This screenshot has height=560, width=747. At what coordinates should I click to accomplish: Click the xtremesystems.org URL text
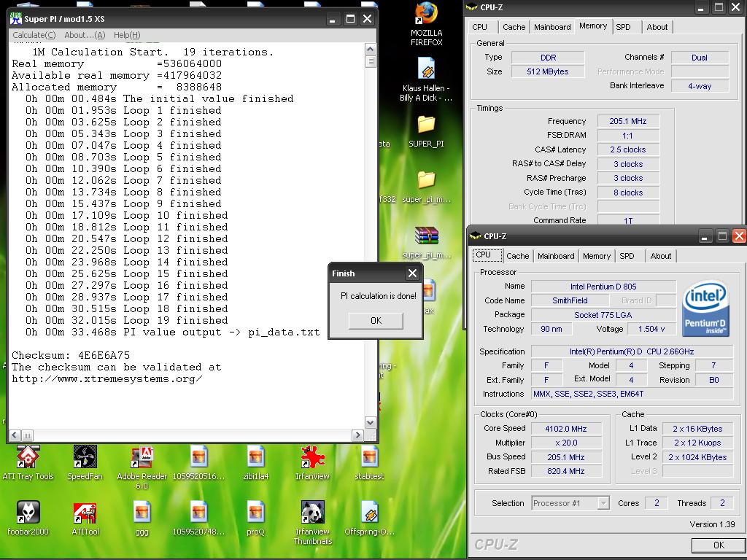107,379
